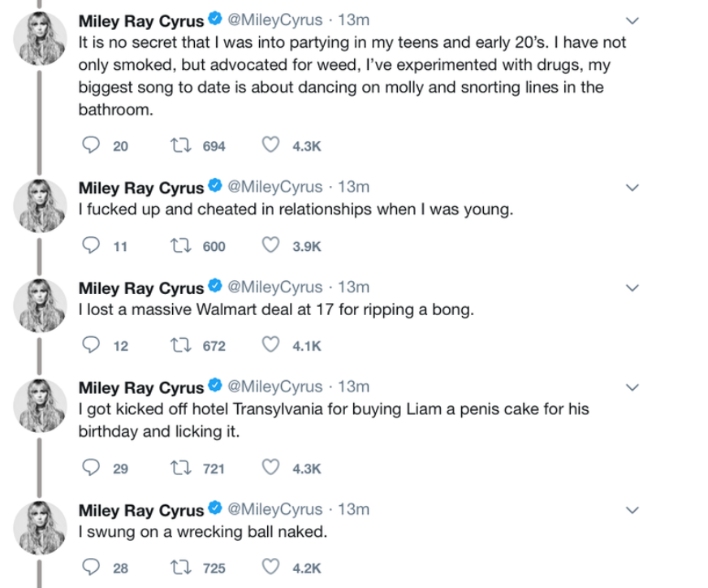Screen dimensions: 708x588
Task: Open @MileyCyrus handle on the first tweet
Action: (x=275, y=20)
